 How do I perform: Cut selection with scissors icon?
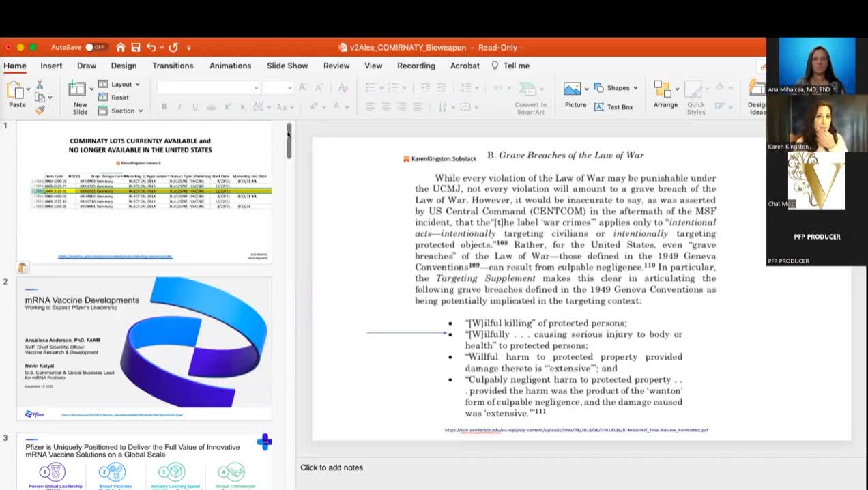(x=39, y=85)
